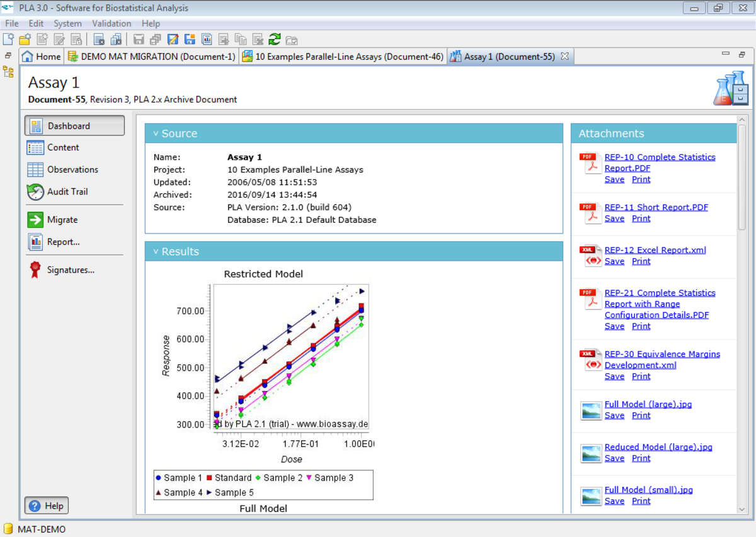Click the PDF icon for REP-11 Short Report
Image resolution: width=756 pixels, height=537 pixels.
590,213
